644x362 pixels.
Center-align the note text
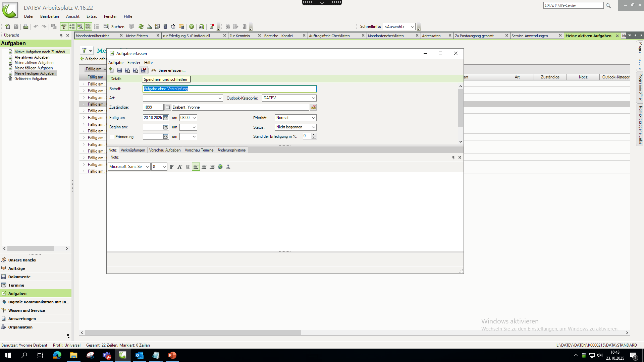pos(204,167)
